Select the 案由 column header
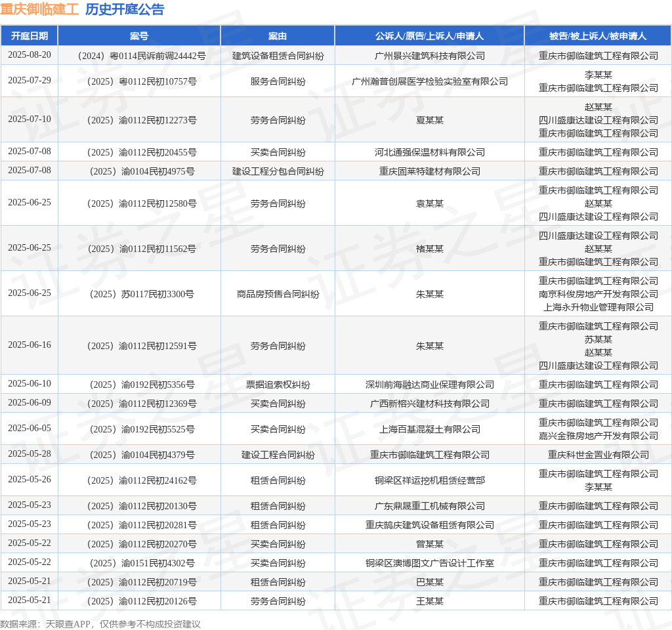672x630 pixels. coord(278,36)
